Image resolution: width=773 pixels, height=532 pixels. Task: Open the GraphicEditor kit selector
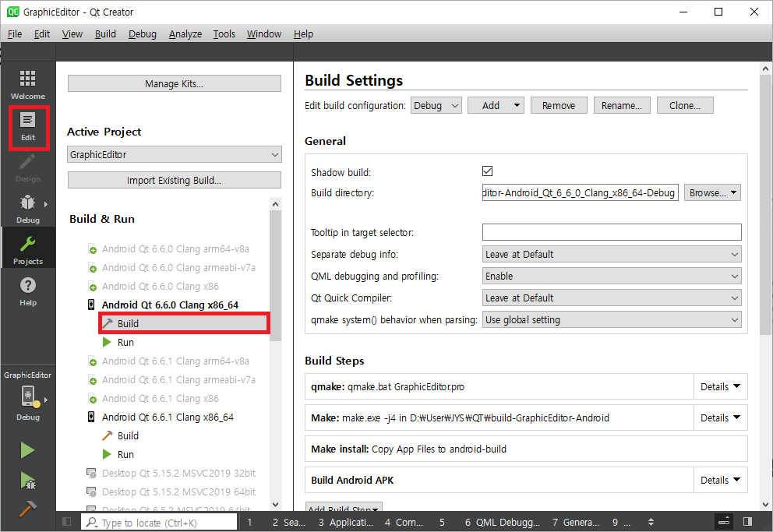pyautogui.click(x=27, y=396)
